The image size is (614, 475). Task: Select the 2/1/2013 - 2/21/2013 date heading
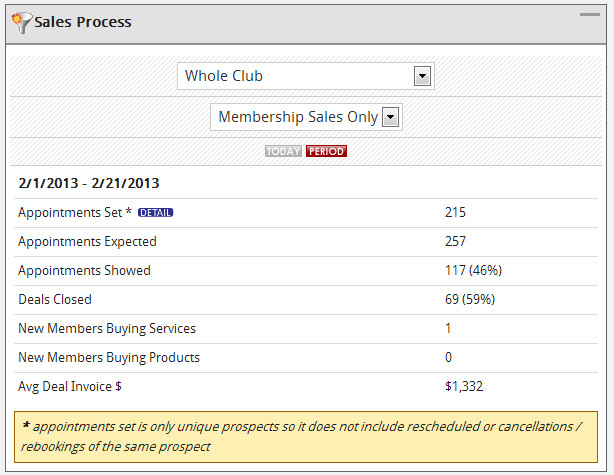point(90,183)
